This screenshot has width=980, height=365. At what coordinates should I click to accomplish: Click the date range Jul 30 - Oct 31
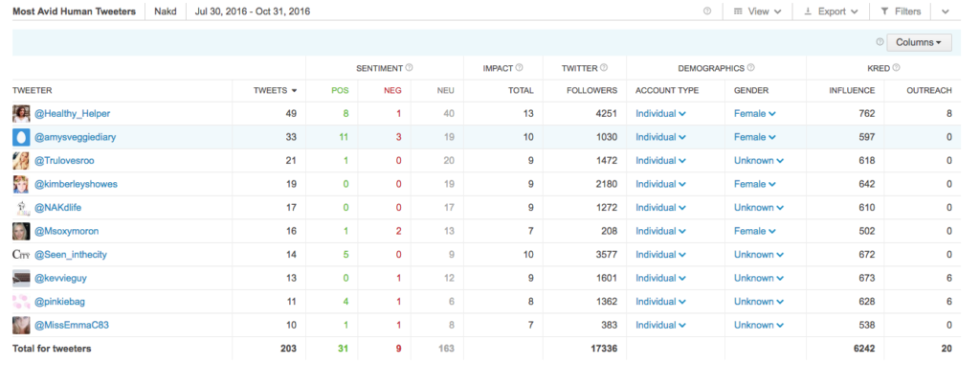(253, 11)
